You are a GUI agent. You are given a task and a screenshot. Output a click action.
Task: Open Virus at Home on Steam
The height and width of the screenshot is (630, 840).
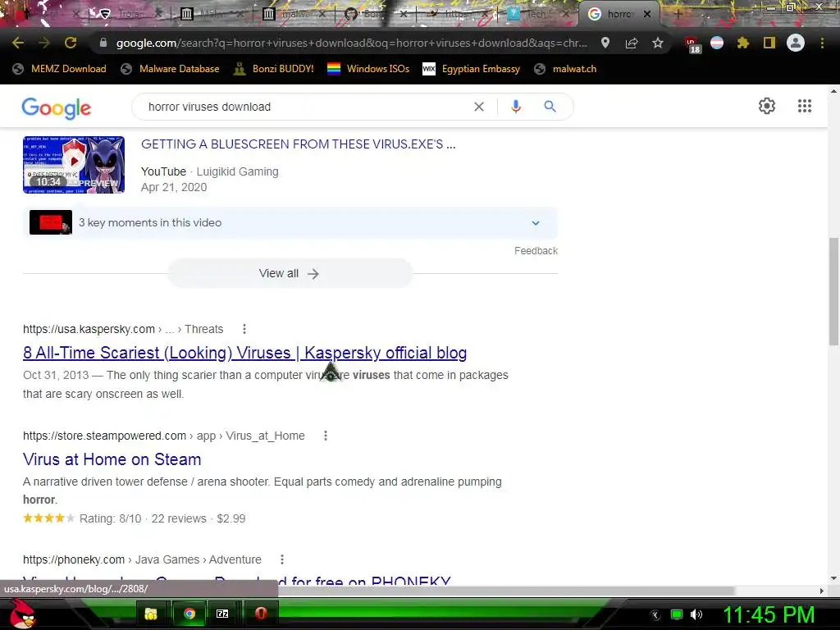[x=112, y=459]
